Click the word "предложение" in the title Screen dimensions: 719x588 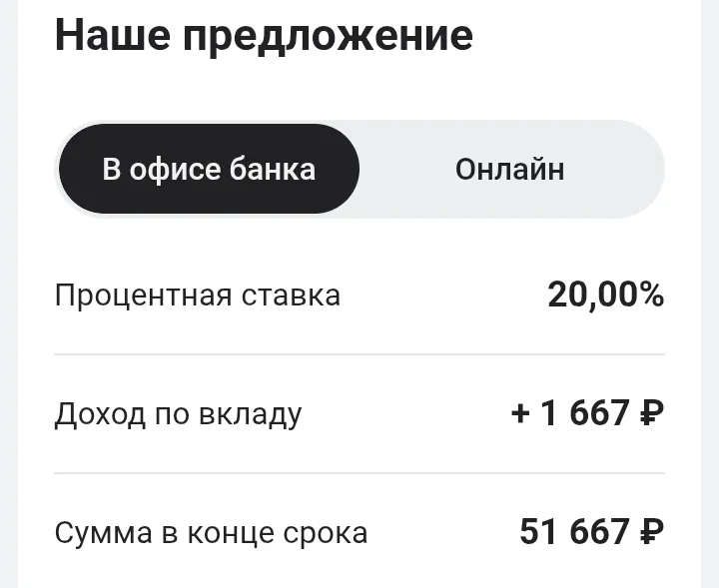[328, 38]
